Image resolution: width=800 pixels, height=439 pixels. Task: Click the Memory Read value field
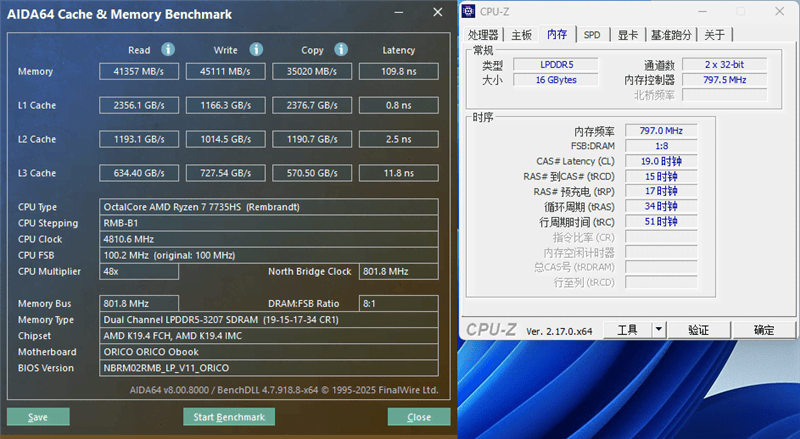(139, 72)
